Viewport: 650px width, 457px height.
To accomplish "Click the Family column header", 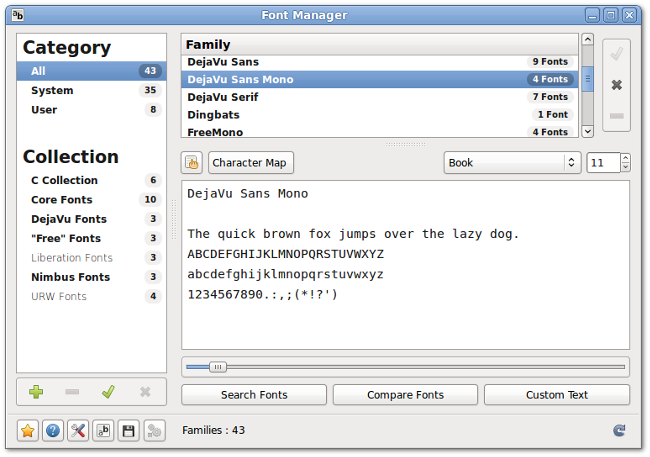I will point(379,44).
